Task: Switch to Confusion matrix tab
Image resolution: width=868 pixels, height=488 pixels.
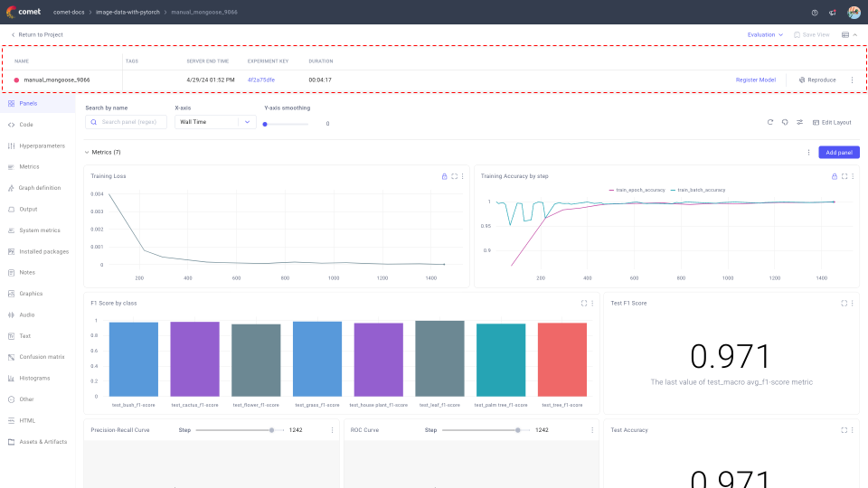Action: (x=42, y=357)
